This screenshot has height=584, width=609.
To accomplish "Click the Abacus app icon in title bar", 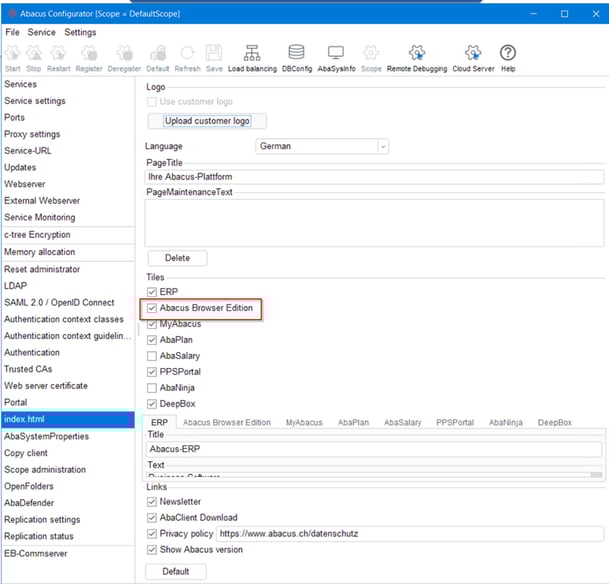I will click(x=12, y=14).
